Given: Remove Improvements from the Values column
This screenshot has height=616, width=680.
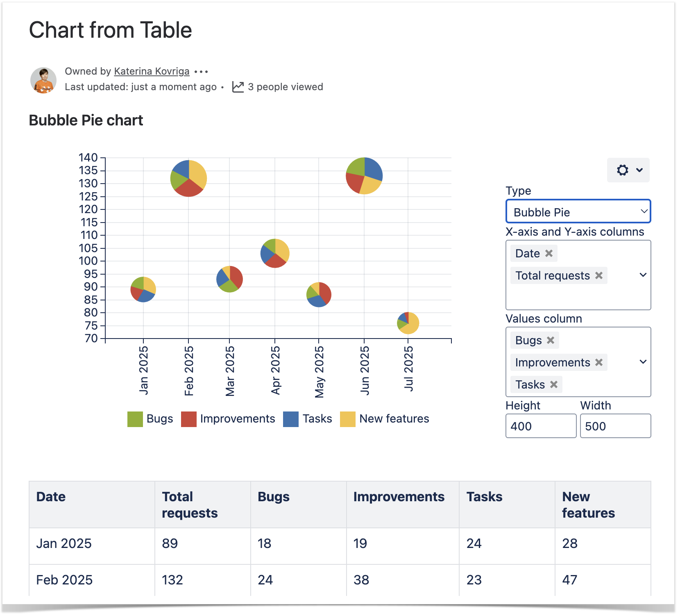Looking at the screenshot, I should [x=598, y=363].
